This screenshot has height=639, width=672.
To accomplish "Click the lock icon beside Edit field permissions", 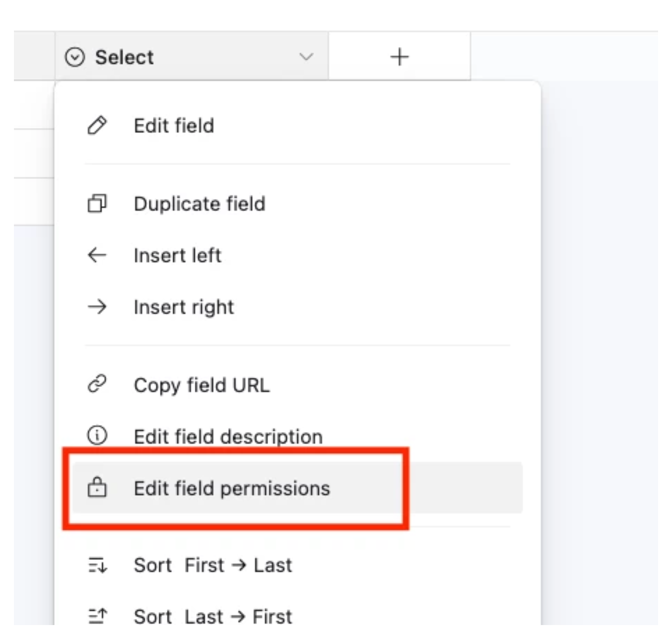I will pos(97,488).
